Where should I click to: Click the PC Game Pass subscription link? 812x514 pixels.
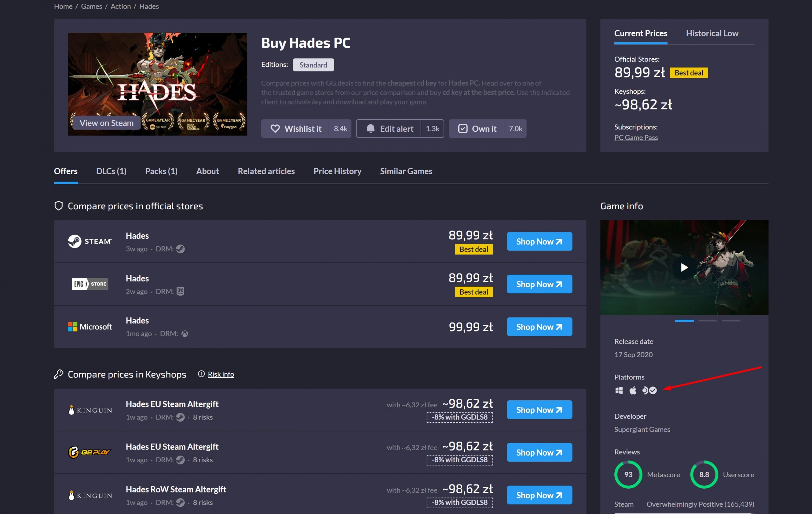point(636,137)
